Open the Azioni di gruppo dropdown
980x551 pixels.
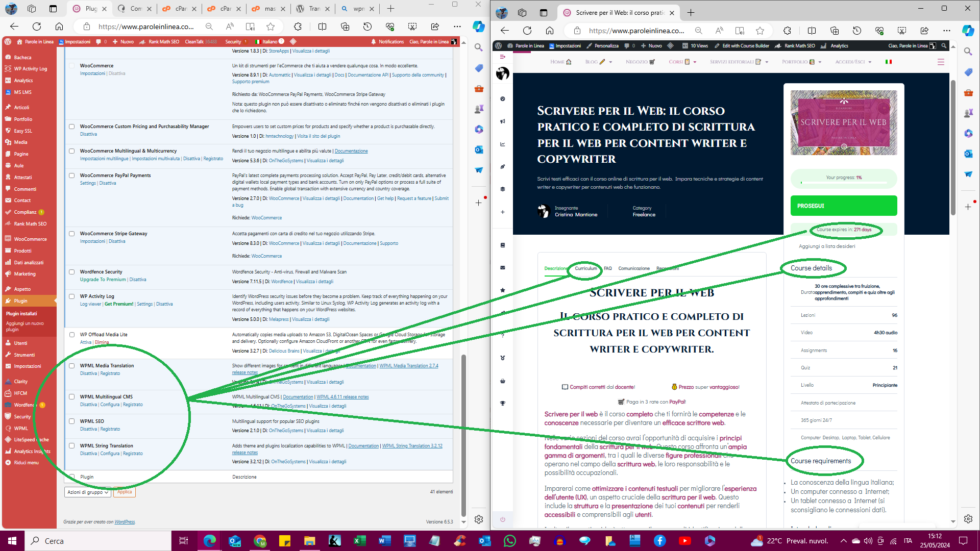coord(88,492)
